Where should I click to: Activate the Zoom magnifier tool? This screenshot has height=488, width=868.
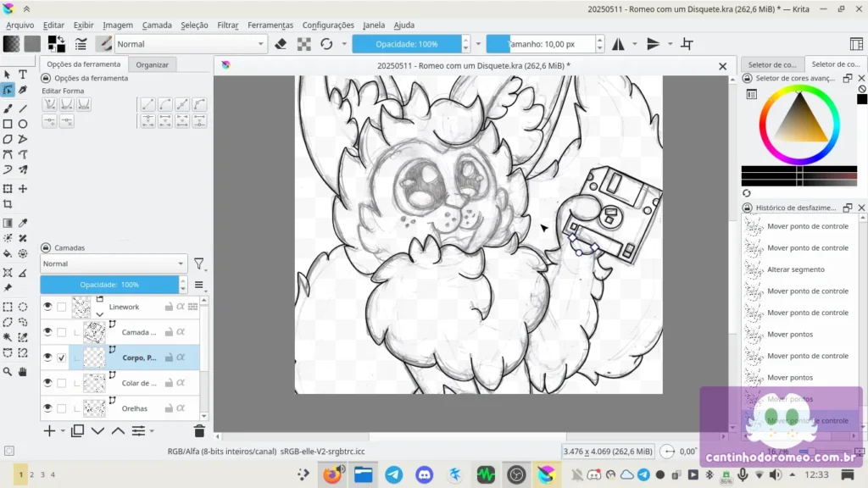coord(8,372)
